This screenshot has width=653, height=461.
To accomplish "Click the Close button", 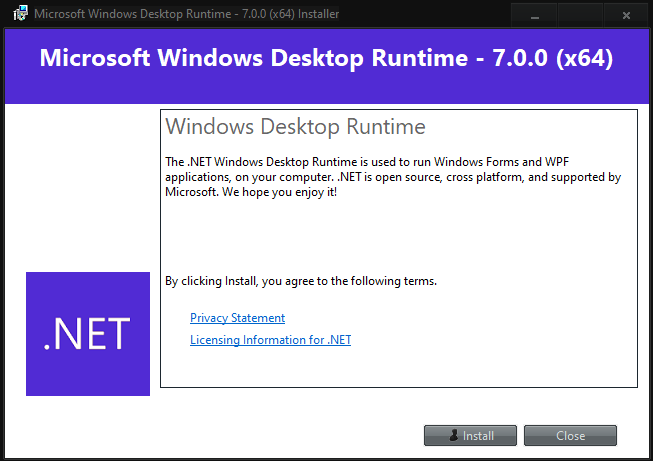I will (570, 436).
